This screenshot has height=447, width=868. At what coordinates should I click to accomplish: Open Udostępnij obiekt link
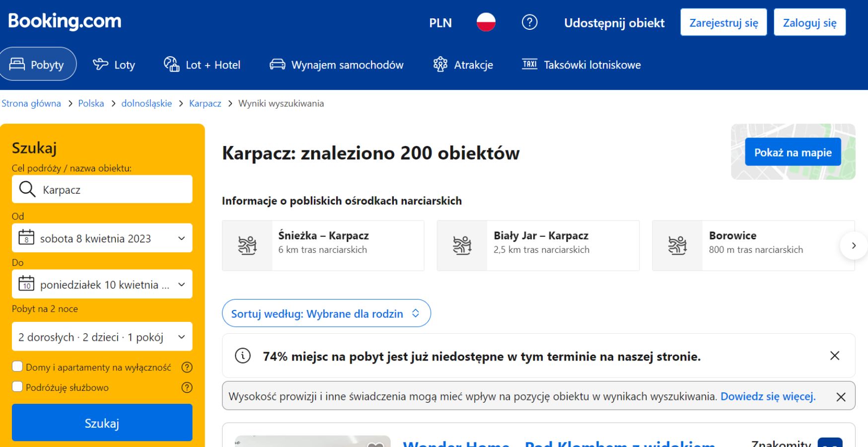point(614,23)
